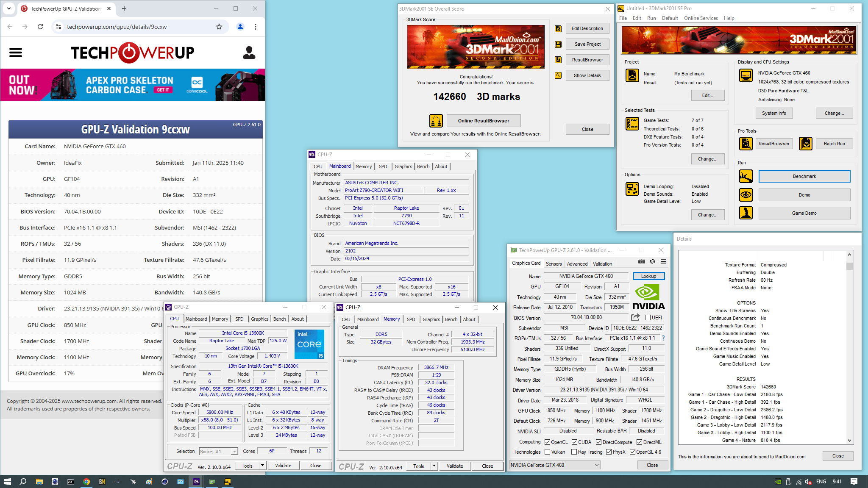Click the TechPowerUp user account icon
Image resolution: width=868 pixels, height=488 pixels.
[249, 53]
